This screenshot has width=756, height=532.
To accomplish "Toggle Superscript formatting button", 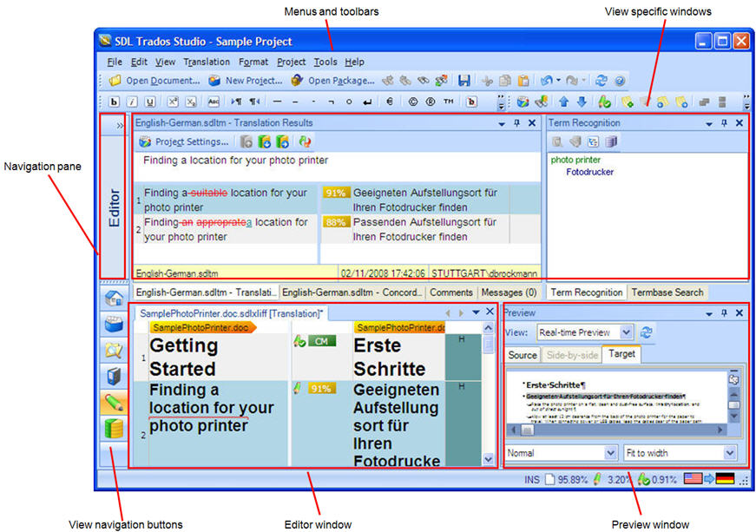I will (173, 102).
